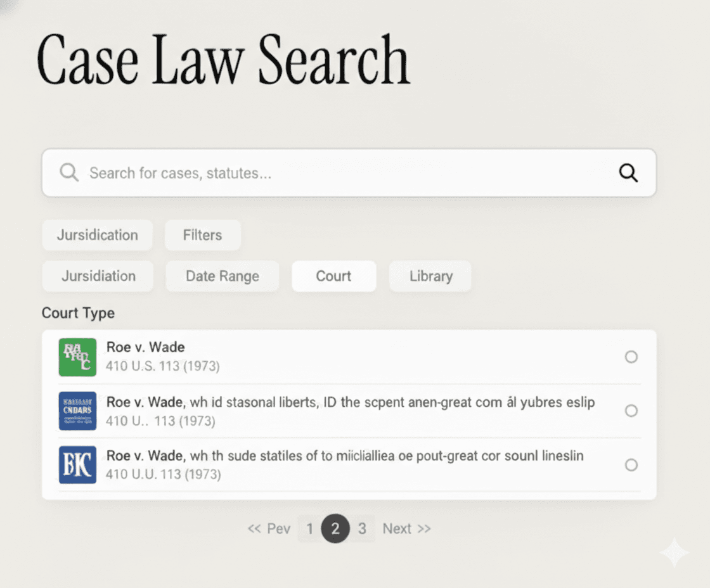Screen dimensions: 710x588
Task: Jump to results page 3
Action: (x=363, y=528)
